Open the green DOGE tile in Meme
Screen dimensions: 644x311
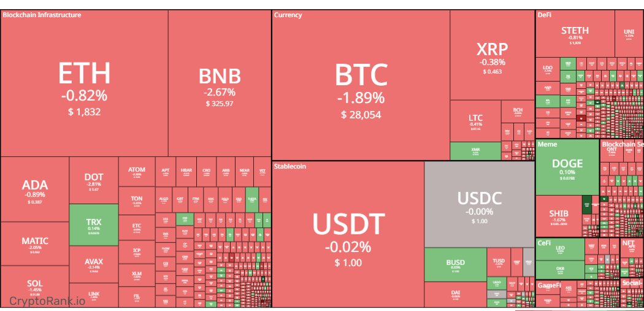tap(567, 167)
